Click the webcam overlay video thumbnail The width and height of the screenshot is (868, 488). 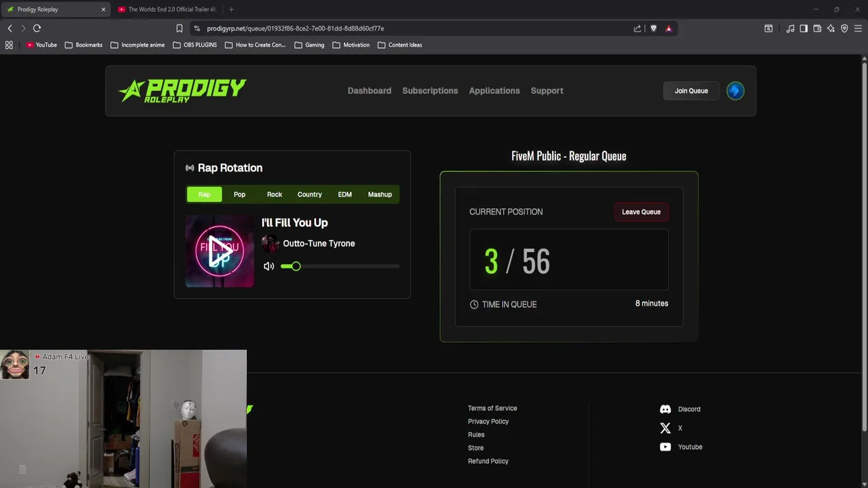123,419
